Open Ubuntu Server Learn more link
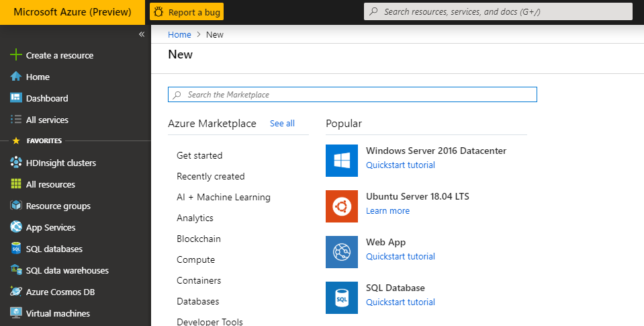This screenshot has height=326, width=644. (x=387, y=210)
